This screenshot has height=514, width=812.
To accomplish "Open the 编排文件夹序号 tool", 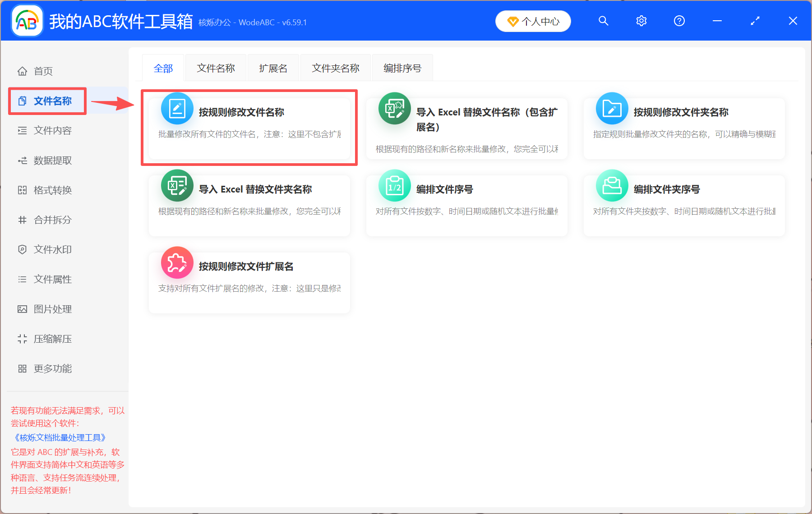I will [x=683, y=205].
